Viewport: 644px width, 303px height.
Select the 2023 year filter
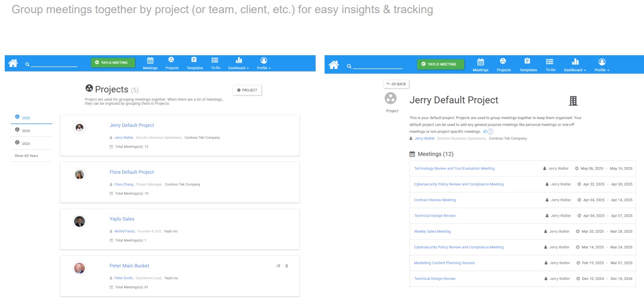25,143
